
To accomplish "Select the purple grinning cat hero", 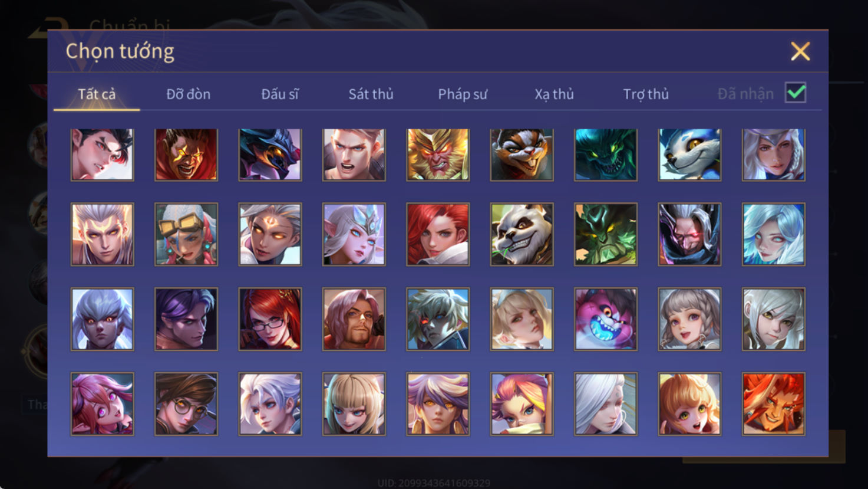I will tap(606, 319).
